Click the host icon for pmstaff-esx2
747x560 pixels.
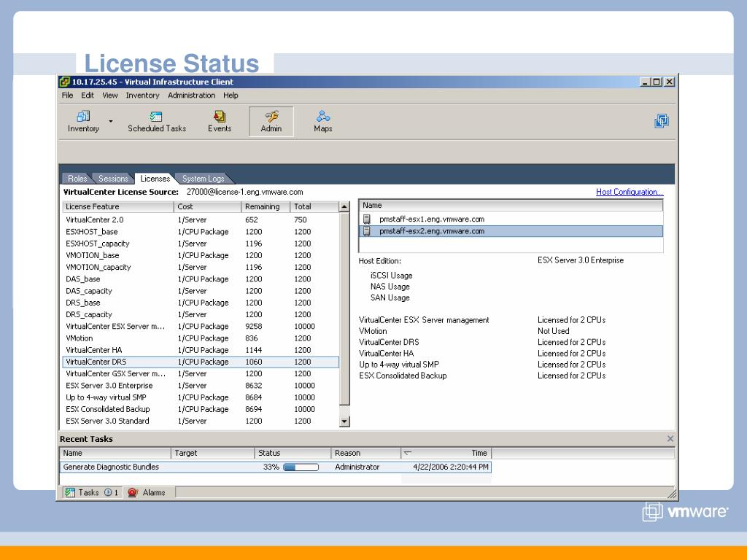pyautogui.click(x=367, y=231)
